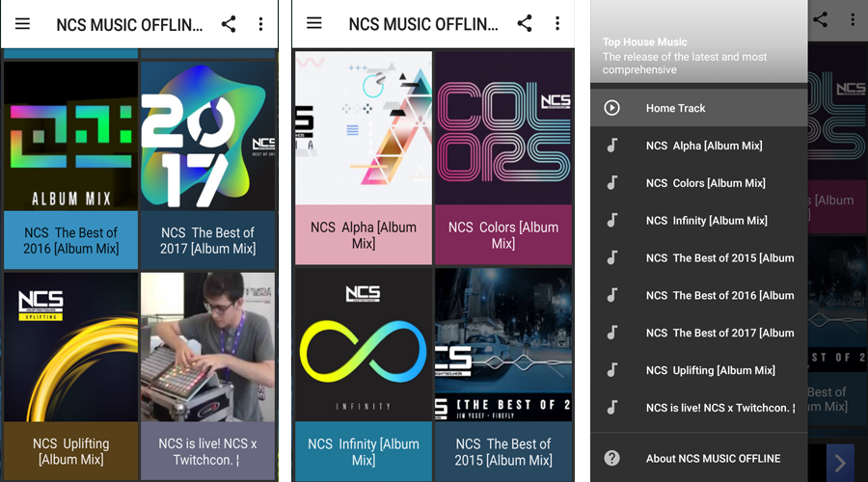Viewport: 868px width, 482px height.
Task: Open NCS Uplifting album cover
Action: coord(70,347)
